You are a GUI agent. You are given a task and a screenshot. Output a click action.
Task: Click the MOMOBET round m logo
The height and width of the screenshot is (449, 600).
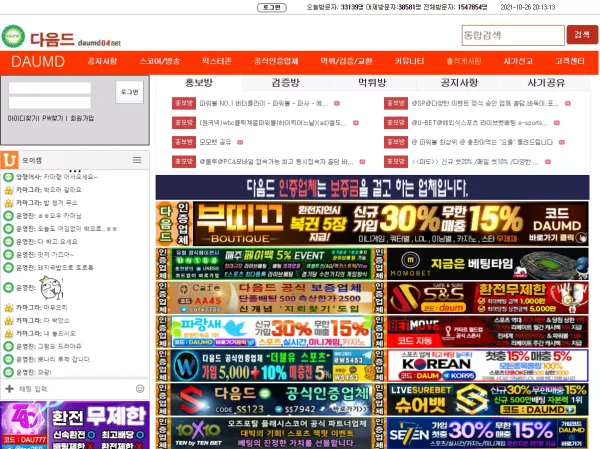(x=410, y=260)
